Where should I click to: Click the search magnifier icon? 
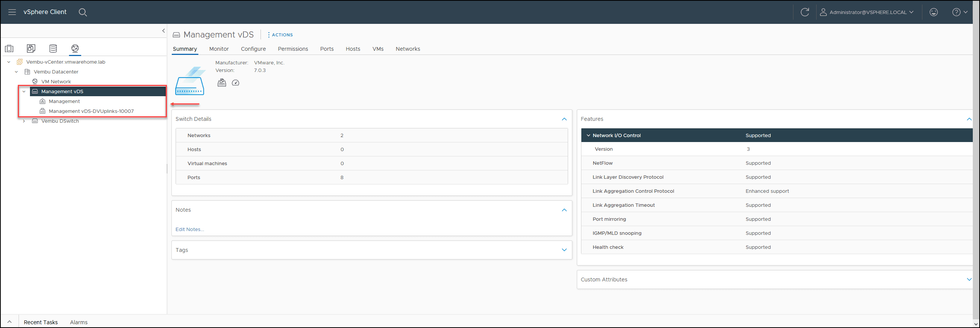coord(83,12)
